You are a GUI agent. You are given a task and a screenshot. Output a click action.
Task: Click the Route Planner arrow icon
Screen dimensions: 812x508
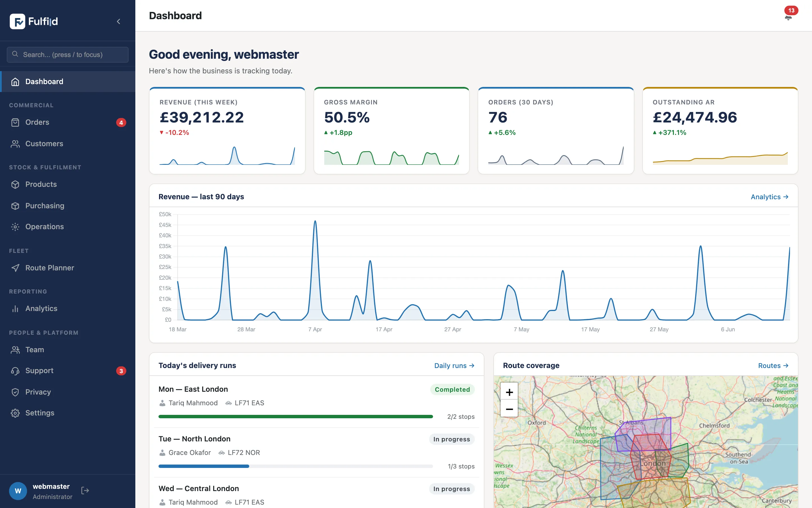[15, 268]
